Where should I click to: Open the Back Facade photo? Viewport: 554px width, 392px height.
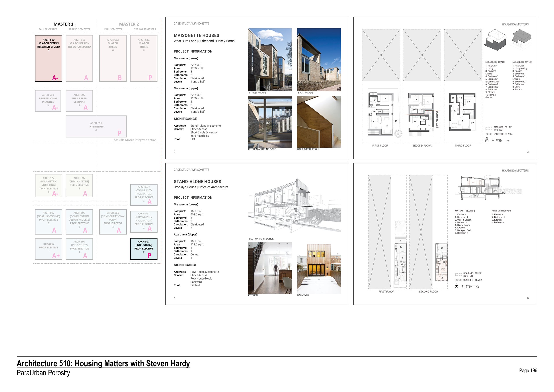(319, 59)
